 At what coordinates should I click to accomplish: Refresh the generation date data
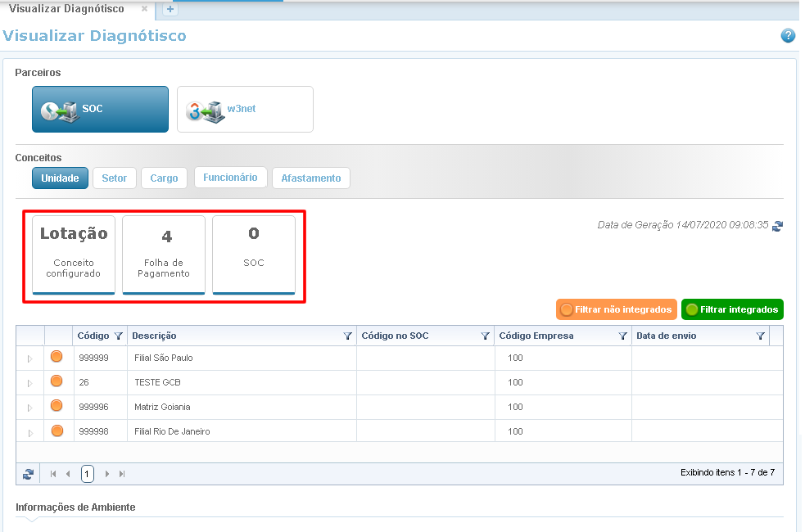(777, 225)
